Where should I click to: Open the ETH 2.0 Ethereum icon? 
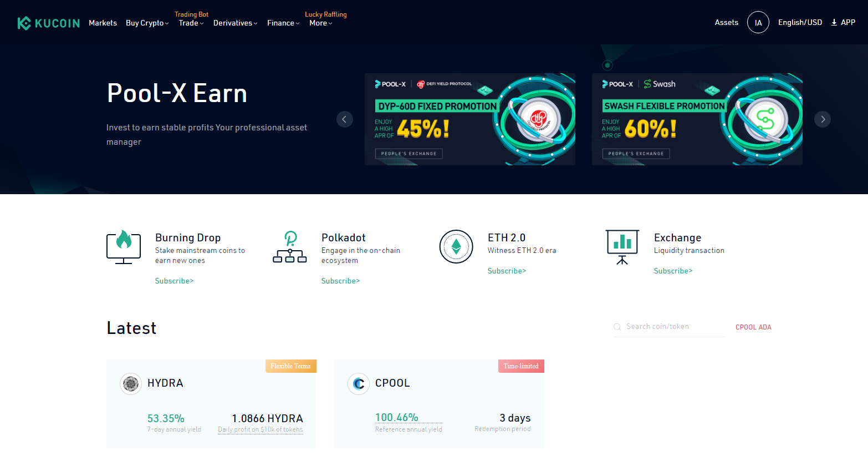click(x=456, y=246)
